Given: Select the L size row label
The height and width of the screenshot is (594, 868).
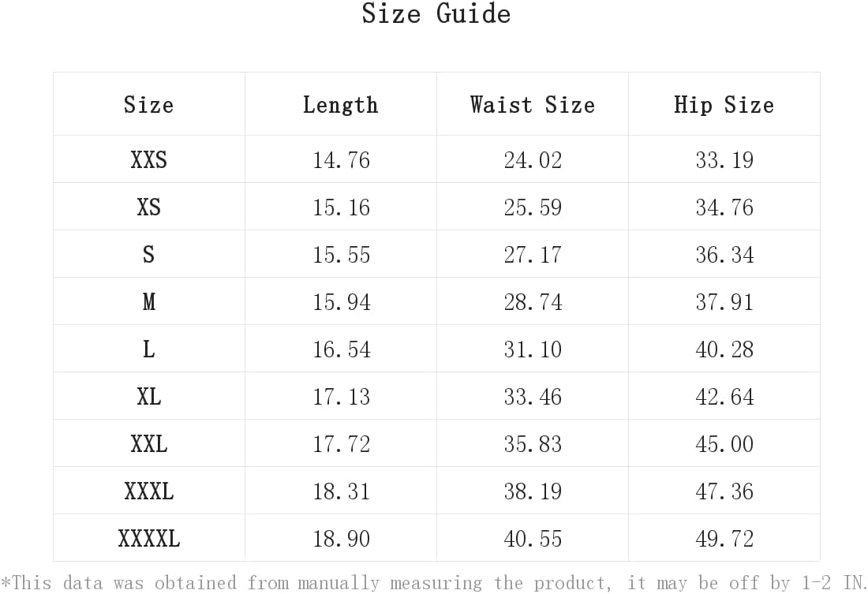Looking at the screenshot, I should 149,349.
